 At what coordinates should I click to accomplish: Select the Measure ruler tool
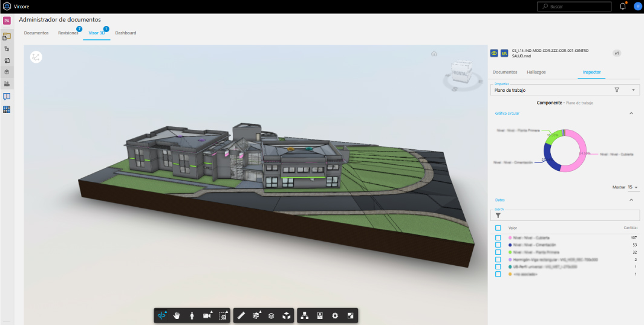(241, 315)
